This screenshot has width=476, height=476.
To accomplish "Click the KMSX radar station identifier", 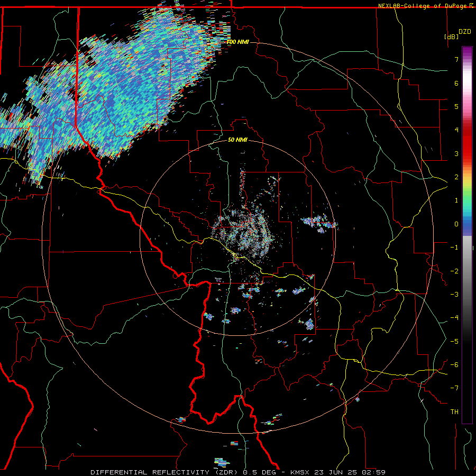I will click(x=301, y=472).
